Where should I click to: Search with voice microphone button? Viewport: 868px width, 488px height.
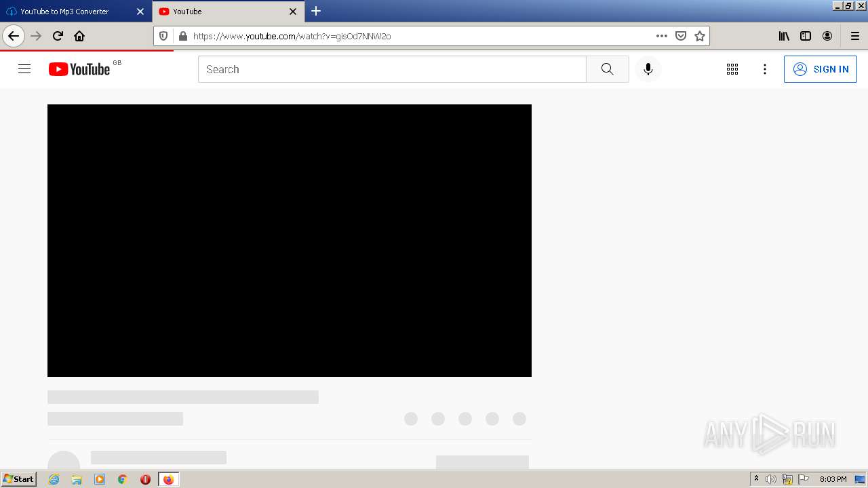coord(648,69)
